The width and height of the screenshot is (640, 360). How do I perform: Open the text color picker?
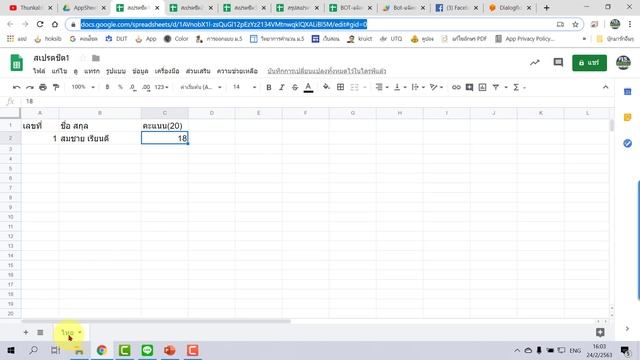point(309,87)
